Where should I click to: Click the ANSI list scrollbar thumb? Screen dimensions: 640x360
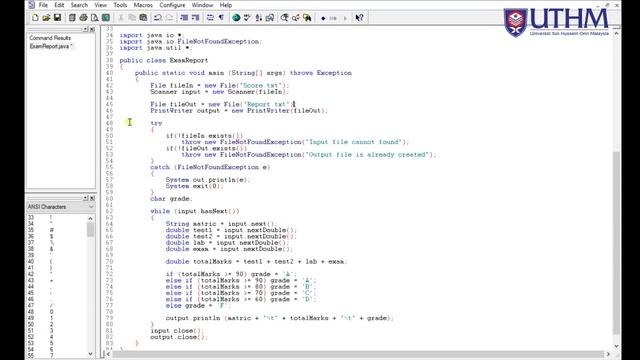[x=90, y=230]
